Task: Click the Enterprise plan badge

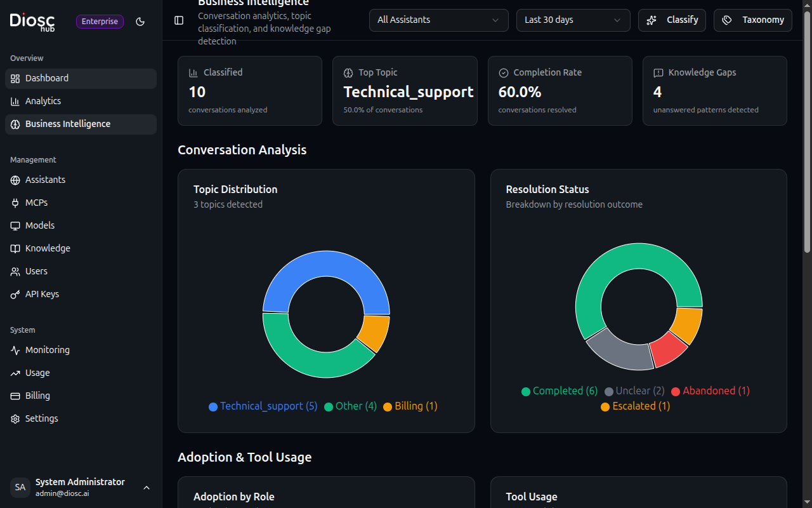Action: 100,21
